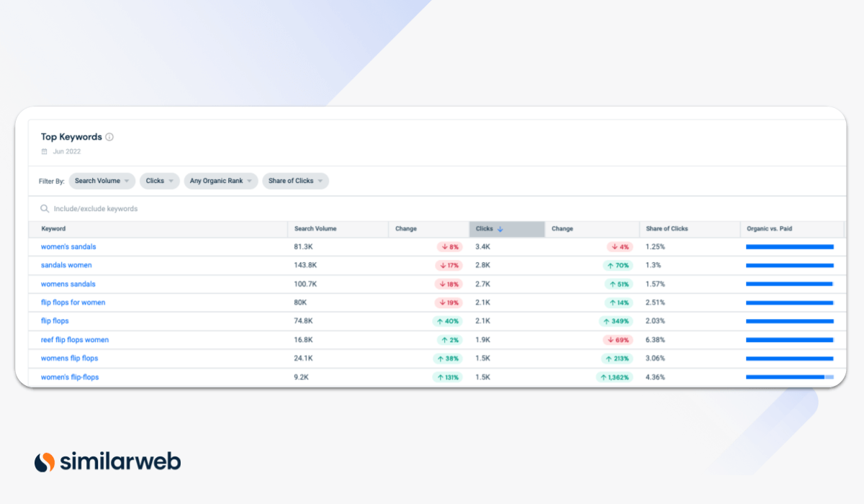The image size is (864, 504).
Task: Open the "reef flip flops women" keyword
Action: click(75, 340)
